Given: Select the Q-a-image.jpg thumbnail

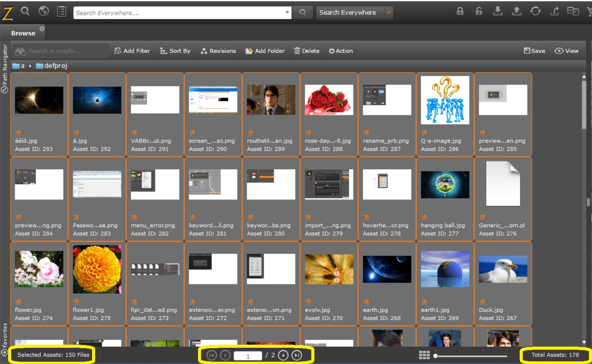Looking at the screenshot, I should point(445,100).
